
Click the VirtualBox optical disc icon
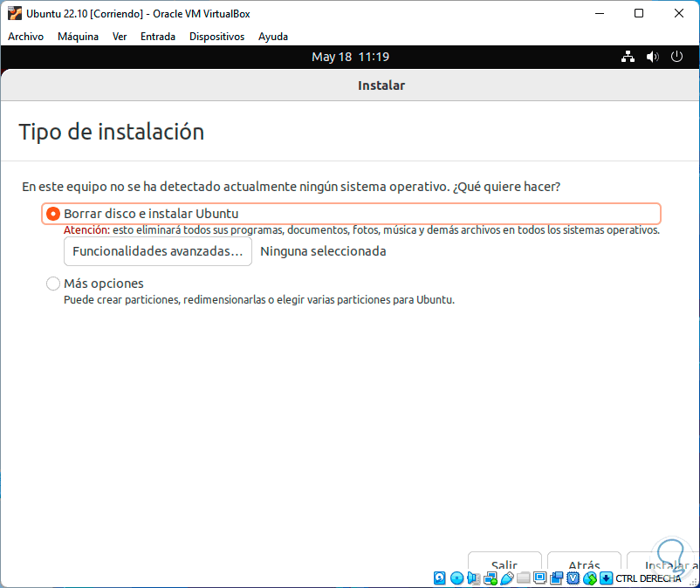(456, 578)
